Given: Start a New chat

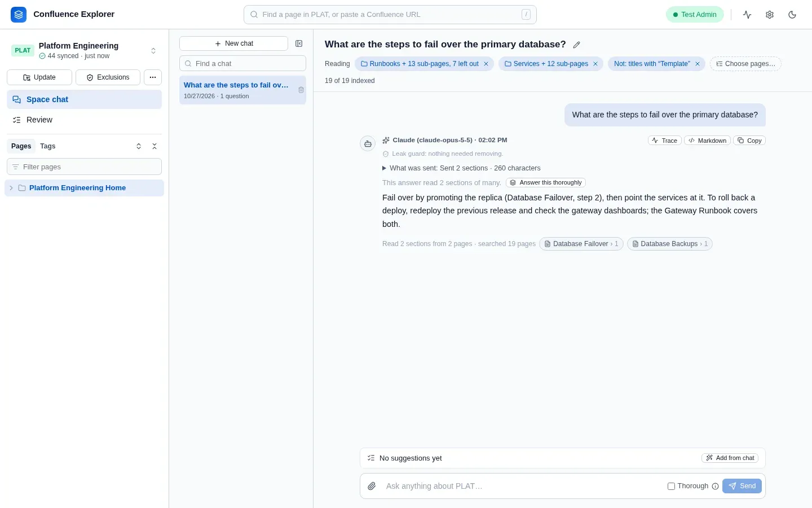Looking at the screenshot, I should [x=233, y=43].
